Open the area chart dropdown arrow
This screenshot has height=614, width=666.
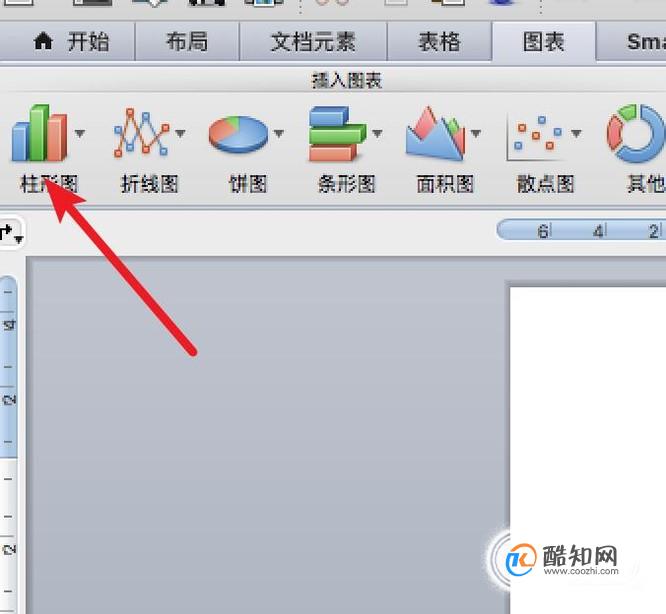coord(476,133)
